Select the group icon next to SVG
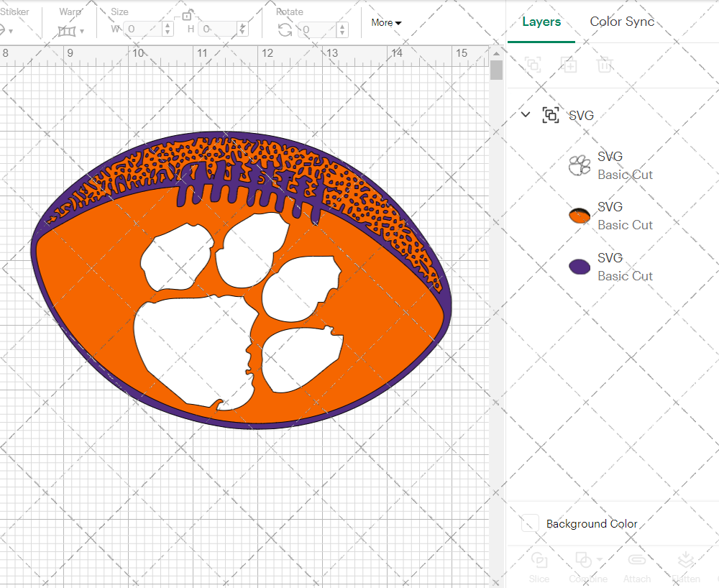This screenshot has height=588, width=719. coord(550,114)
